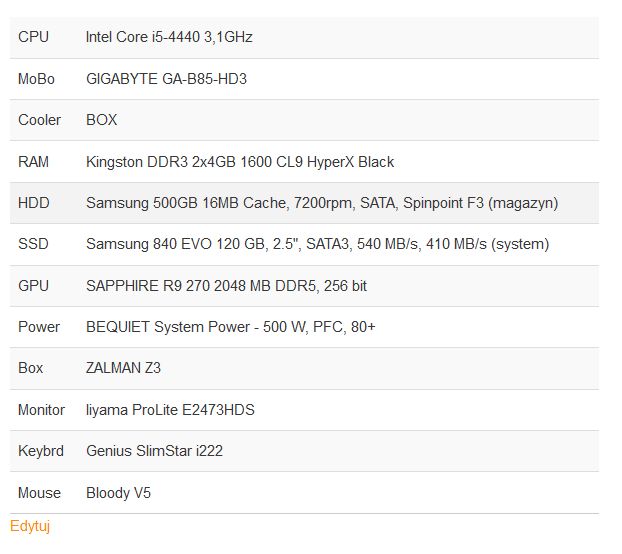
Task: Click GIGABYTE GA-B85-HD3 motherboard entry
Action: (x=166, y=79)
